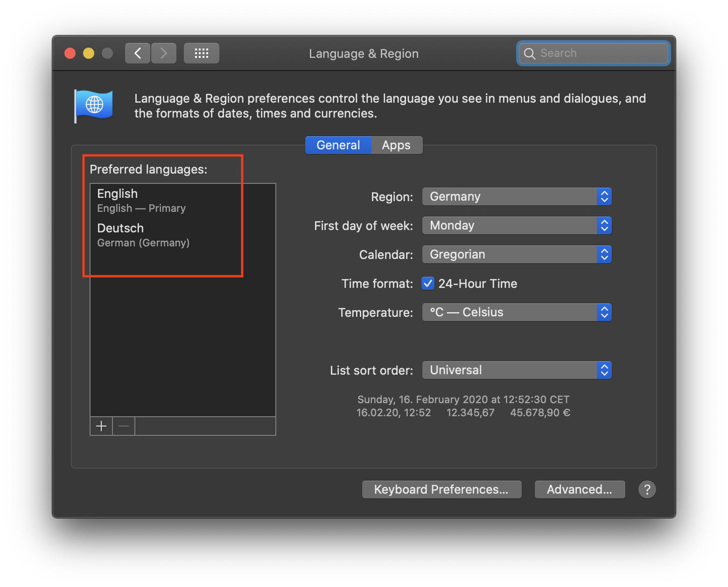Toggle the 24-Hour Time checkbox
This screenshot has height=587, width=728.
[x=428, y=283]
